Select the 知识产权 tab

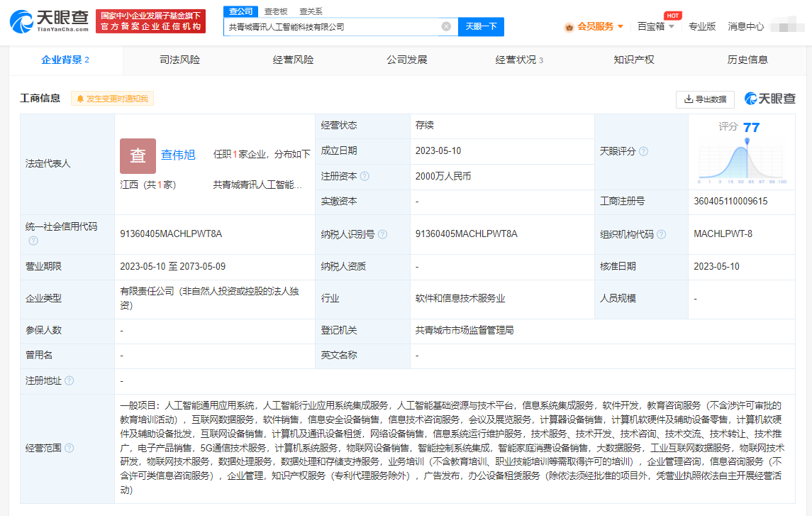point(634,60)
